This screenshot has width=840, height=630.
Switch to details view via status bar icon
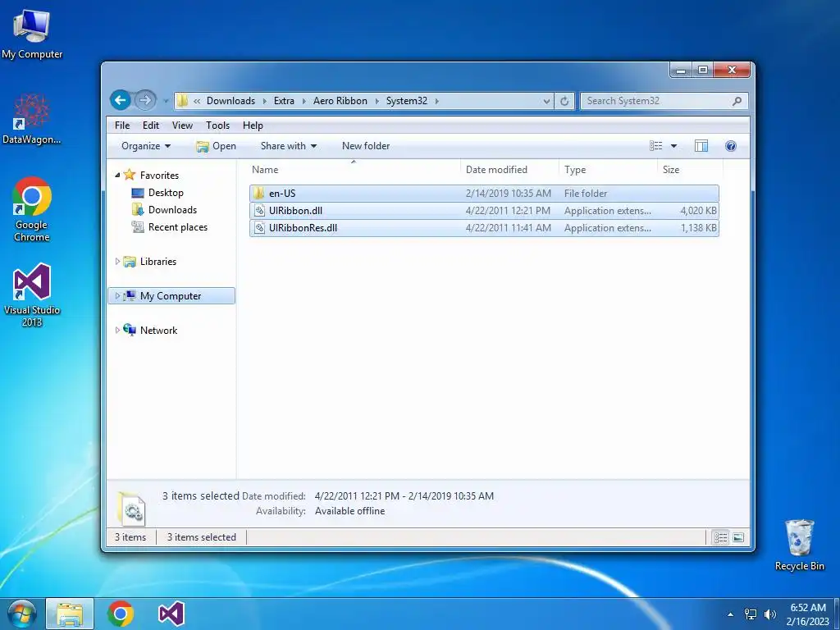point(721,537)
